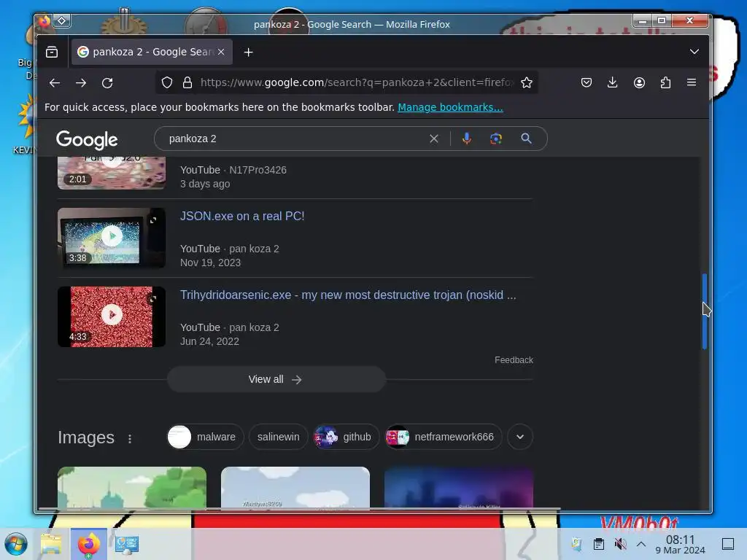
Task: Click the N17Pro3426 channel name
Action: (x=258, y=170)
